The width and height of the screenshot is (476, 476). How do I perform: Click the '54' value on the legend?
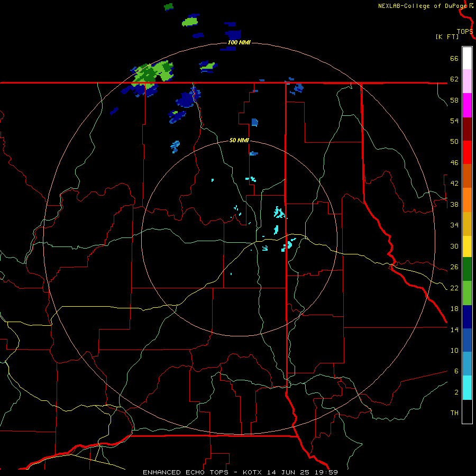pos(454,121)
